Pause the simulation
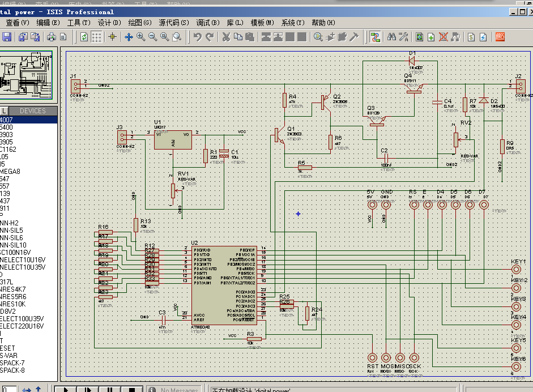Image resolution: width=533 pixels, height=392 pixels. (x=110, y=389)
